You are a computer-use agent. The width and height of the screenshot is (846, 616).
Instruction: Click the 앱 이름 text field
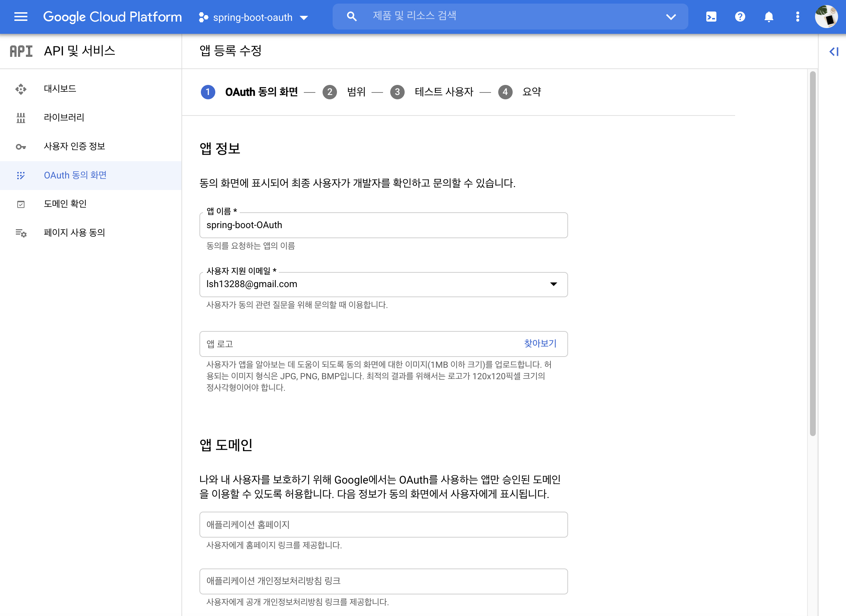[383, 225]
